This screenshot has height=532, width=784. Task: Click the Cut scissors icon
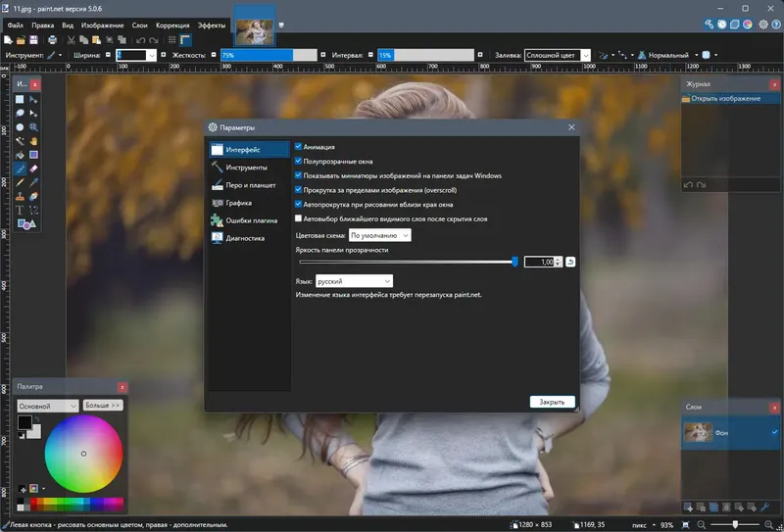tap(71, 40)
